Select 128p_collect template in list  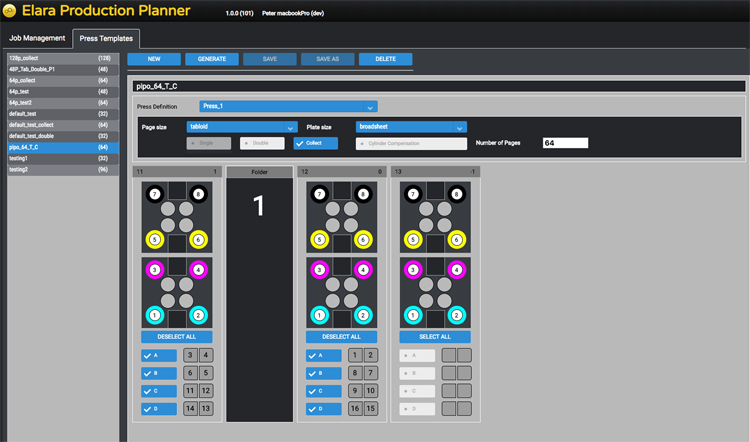click(63, 58)
